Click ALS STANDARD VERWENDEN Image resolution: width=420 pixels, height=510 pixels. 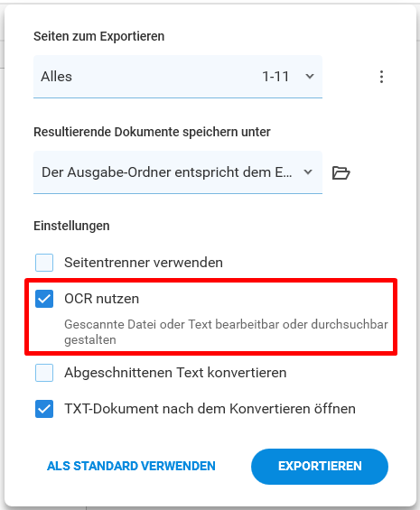[x=131, y=466]
